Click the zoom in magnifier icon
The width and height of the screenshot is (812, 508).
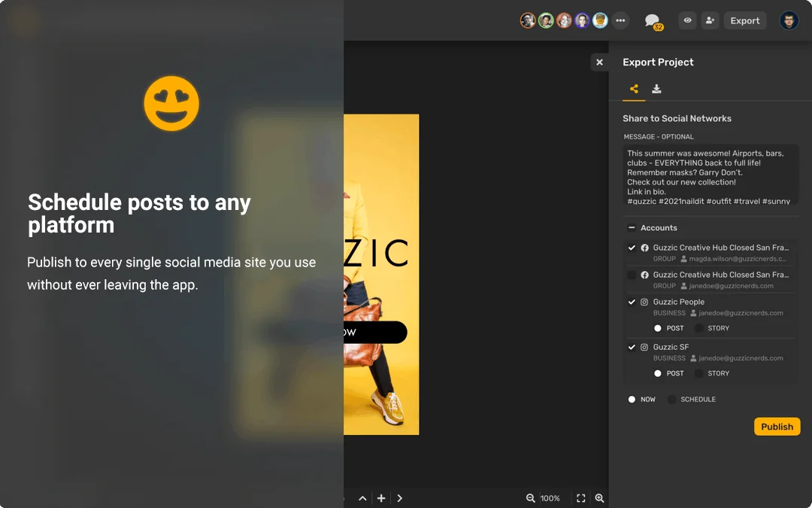click(x=599, y=498)
